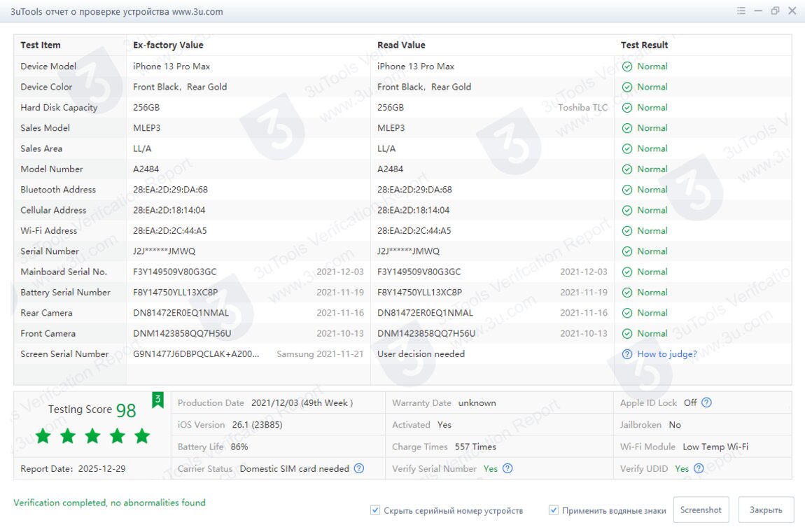The width and height of the screenshot is (805, 532).
Task: Click help icon beside Verify UDID
Action: 698,468
